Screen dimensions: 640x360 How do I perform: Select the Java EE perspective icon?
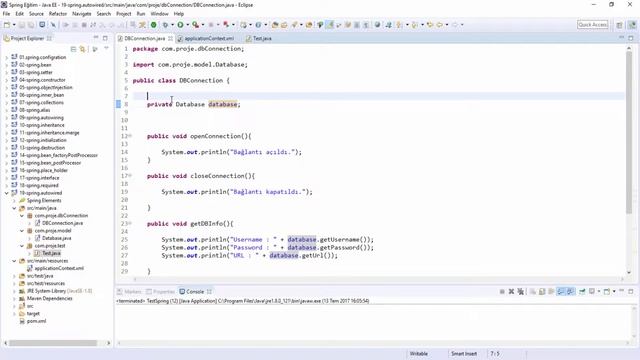tap(632, 25)
